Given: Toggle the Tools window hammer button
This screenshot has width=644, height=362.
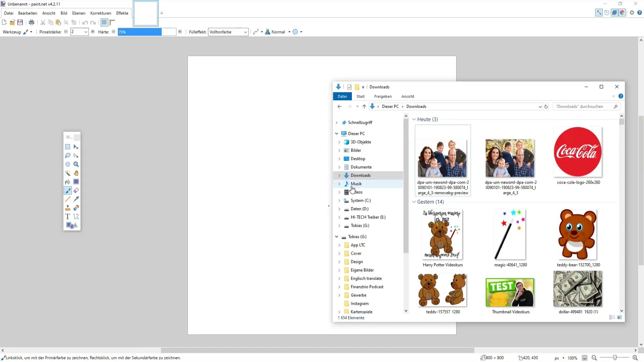Looking at the screenshot, I should click(x=599, y=13).
